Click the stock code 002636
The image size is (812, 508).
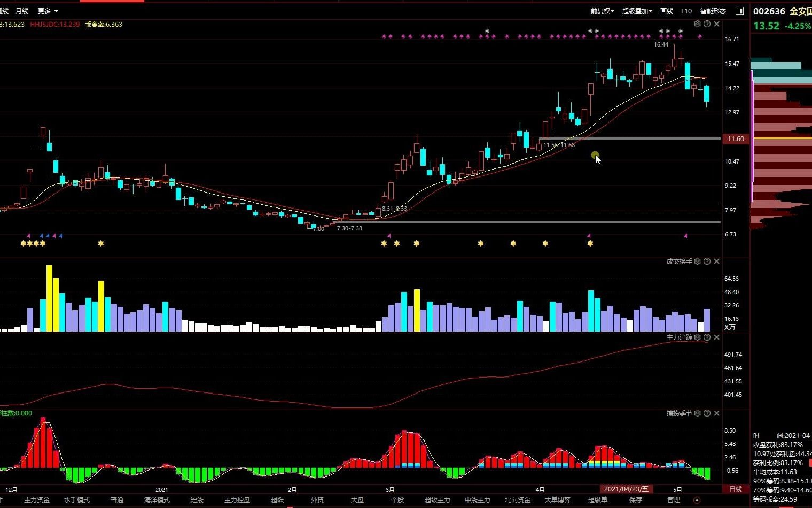[x=769, y=11]
